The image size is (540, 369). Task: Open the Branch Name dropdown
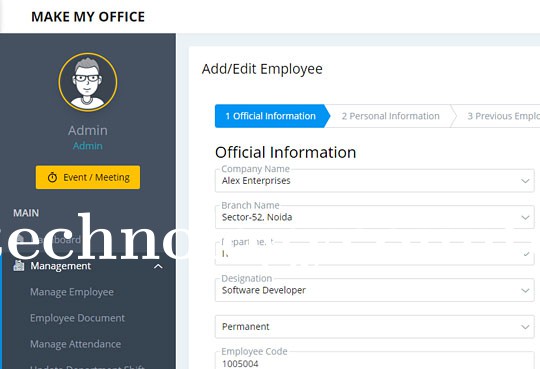(x=375, y=217)
